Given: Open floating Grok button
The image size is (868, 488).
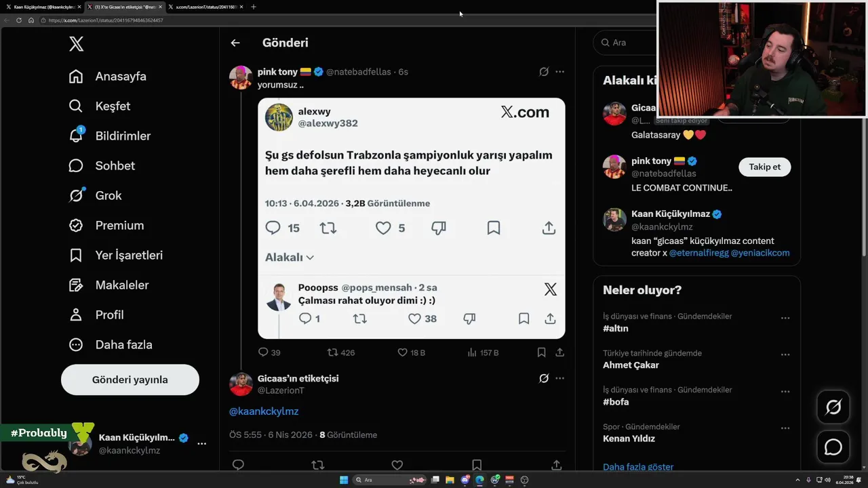Looking at the screenshot, I should click(833, 407).
